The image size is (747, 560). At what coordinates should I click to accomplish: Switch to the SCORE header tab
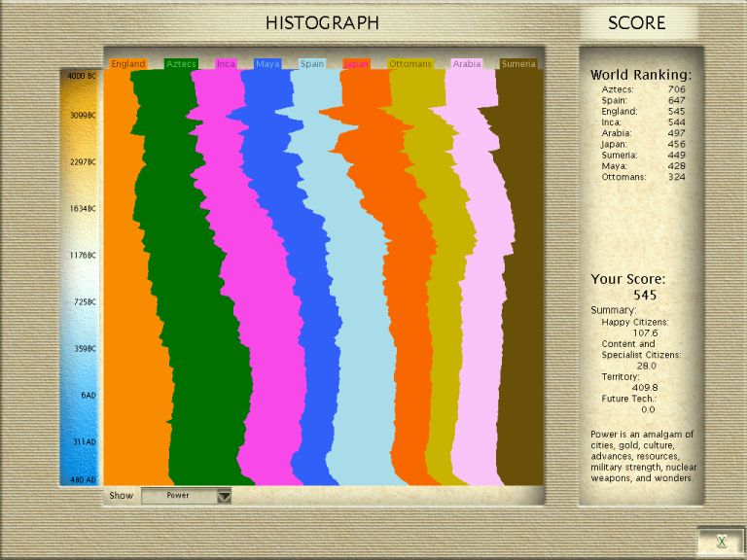637,23
